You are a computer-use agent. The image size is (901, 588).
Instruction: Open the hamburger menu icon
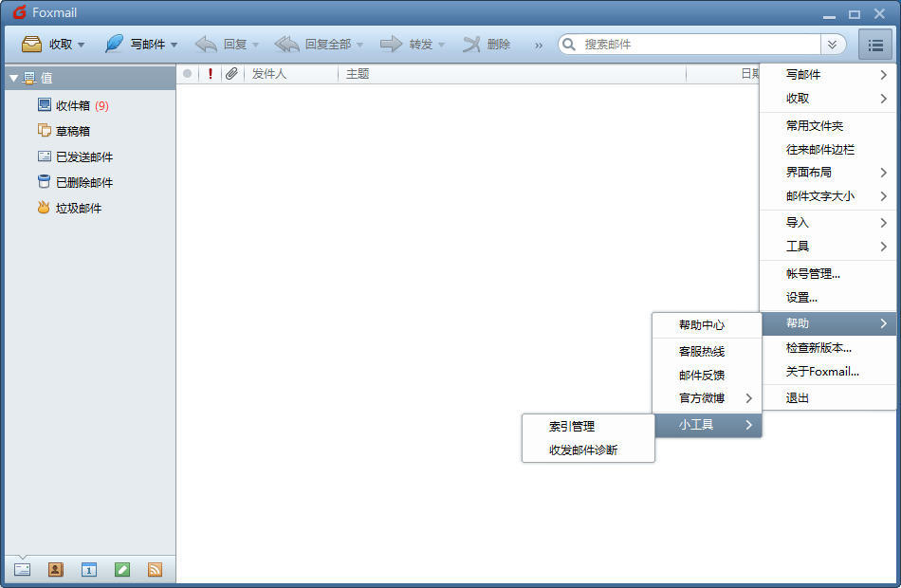pos(874,44)
